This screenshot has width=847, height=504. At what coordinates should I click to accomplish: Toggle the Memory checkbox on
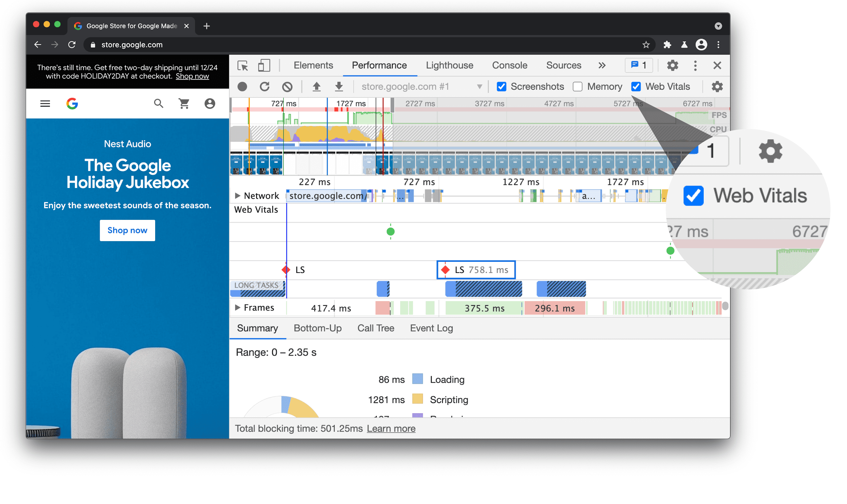[x=577, y=86]
